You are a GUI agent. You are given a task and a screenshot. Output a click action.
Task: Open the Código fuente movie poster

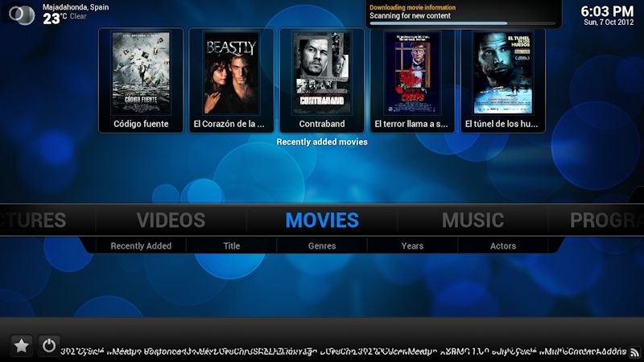click(141, 73)
